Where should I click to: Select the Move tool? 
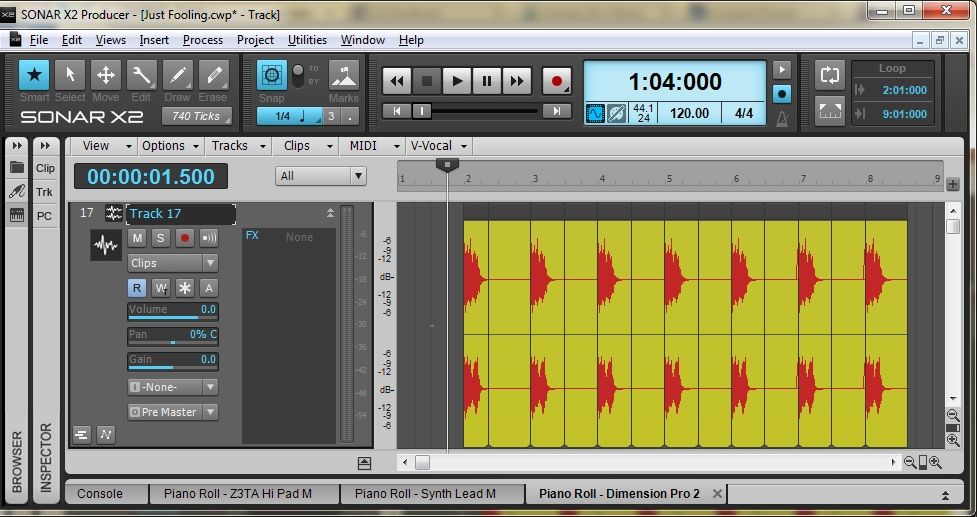click(x=105, y=76)
